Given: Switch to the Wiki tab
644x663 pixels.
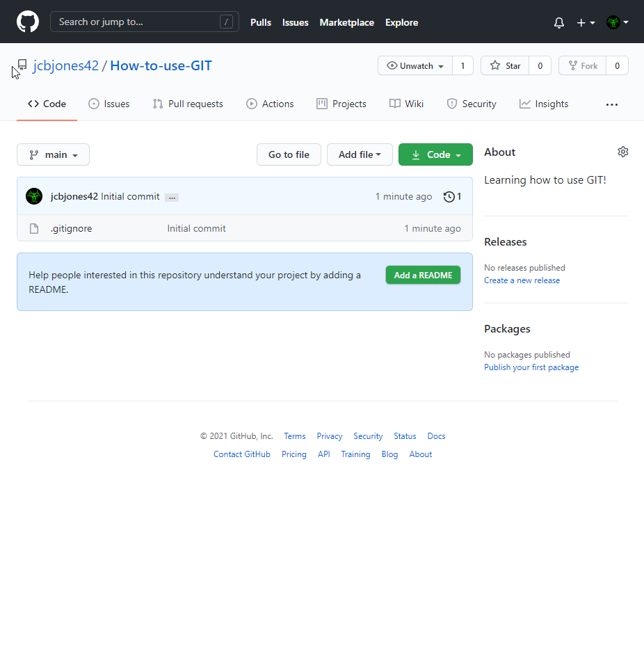Looking at the screenshot, I should pos(407,104).
